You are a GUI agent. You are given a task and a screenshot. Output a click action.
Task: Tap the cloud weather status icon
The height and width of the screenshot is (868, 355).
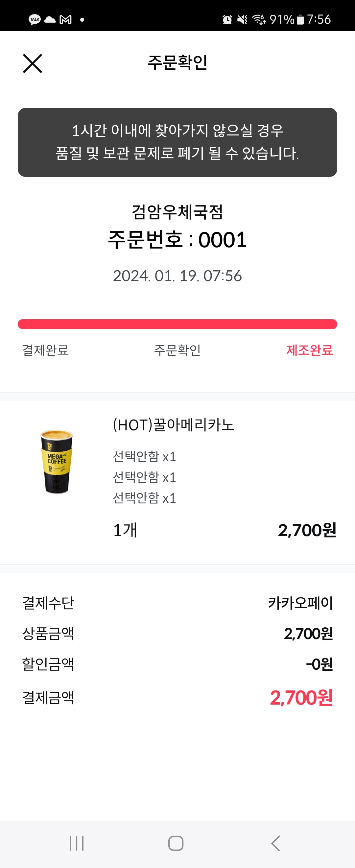point(50,19)
